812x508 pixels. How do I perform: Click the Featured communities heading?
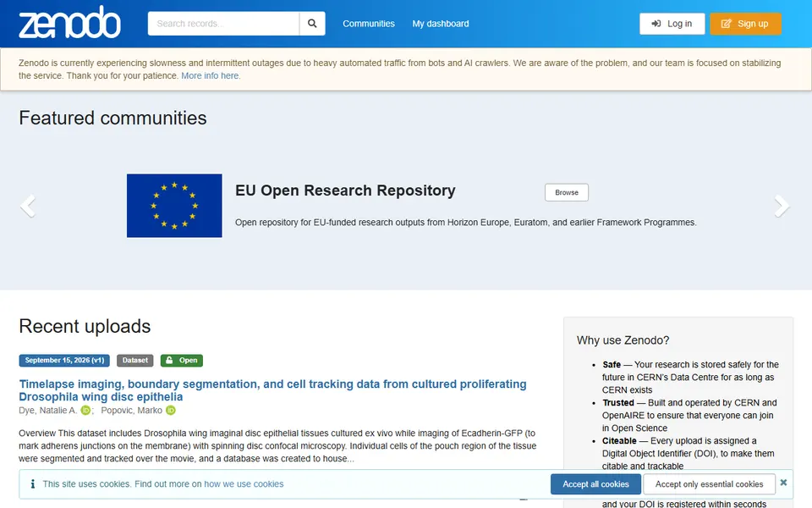tap(112, 118)
